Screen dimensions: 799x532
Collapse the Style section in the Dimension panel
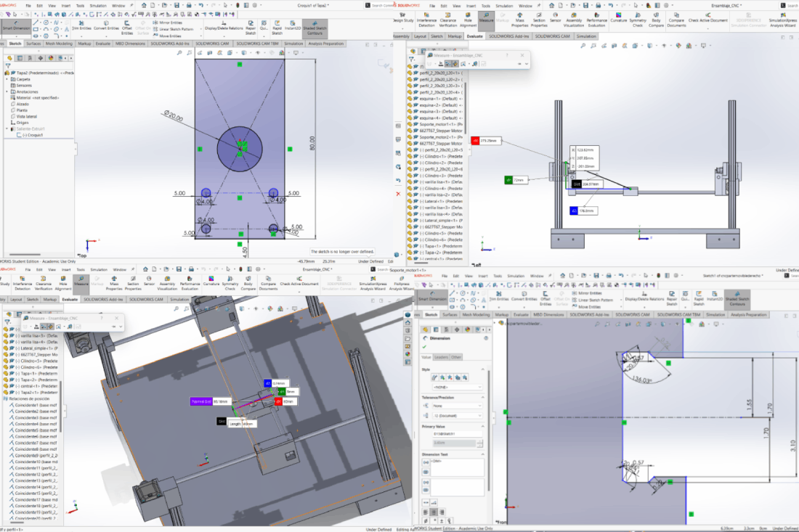tap(482, 369)
